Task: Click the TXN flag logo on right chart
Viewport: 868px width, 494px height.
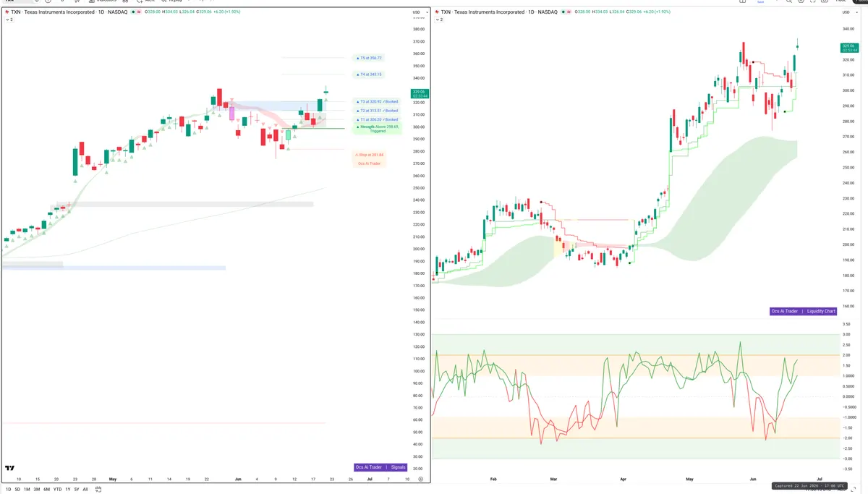Action: point(436,12)
